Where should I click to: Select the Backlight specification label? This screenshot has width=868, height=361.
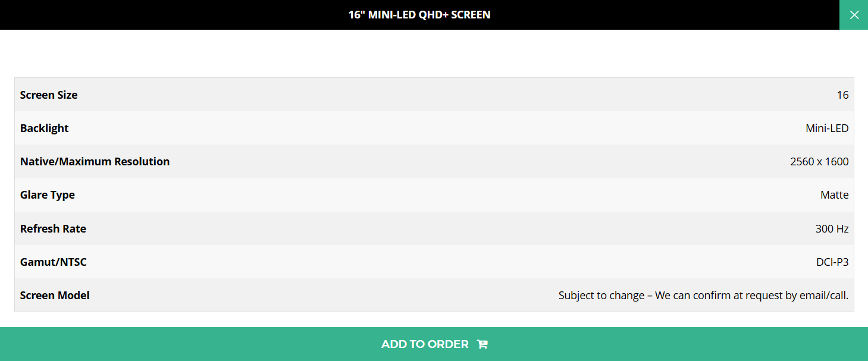(45, 128)
